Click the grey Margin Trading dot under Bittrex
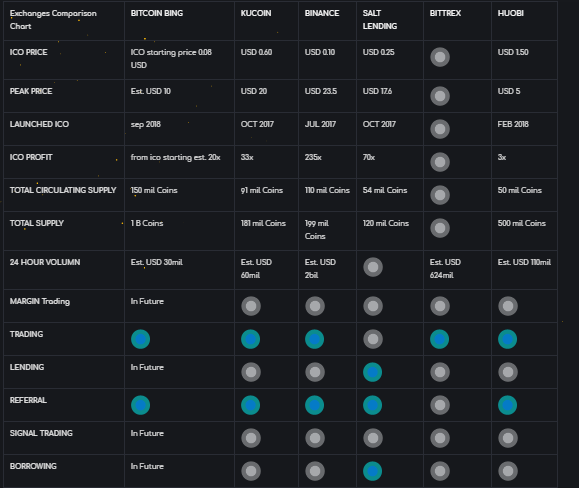Screen dimensions: 579x488 (x=440, y=306)
